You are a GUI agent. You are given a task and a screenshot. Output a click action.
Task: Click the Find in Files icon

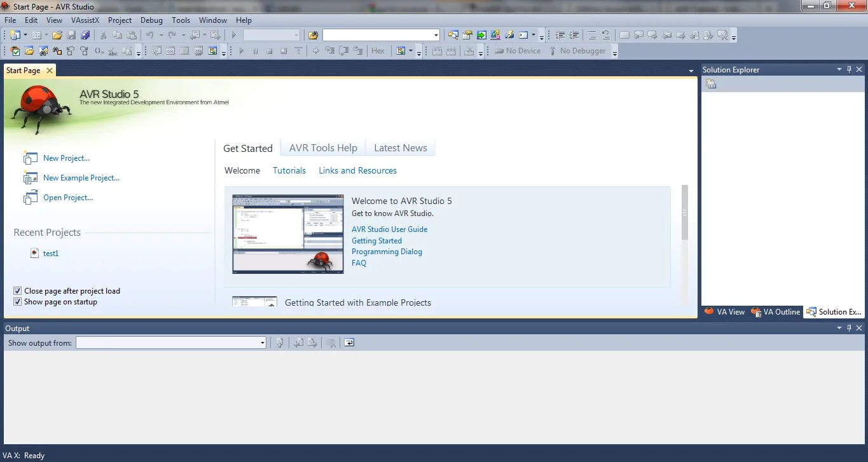(313, 35)
